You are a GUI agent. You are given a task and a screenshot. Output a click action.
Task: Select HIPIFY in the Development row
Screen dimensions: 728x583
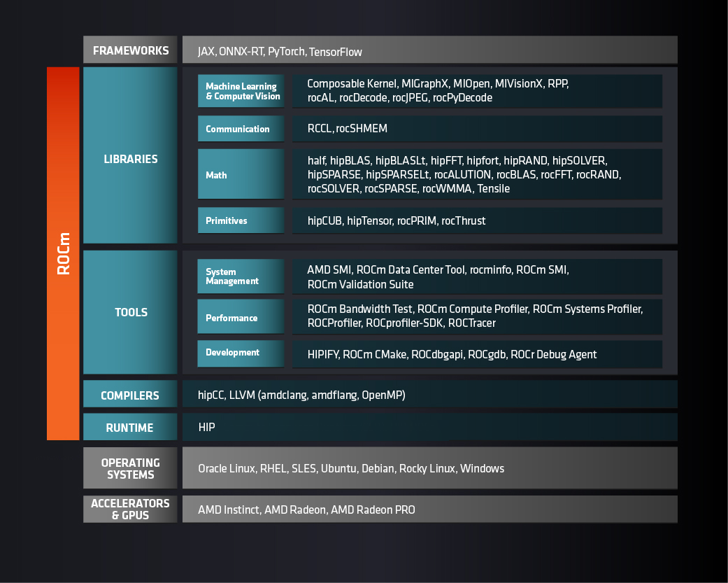[x=323, y=355]
